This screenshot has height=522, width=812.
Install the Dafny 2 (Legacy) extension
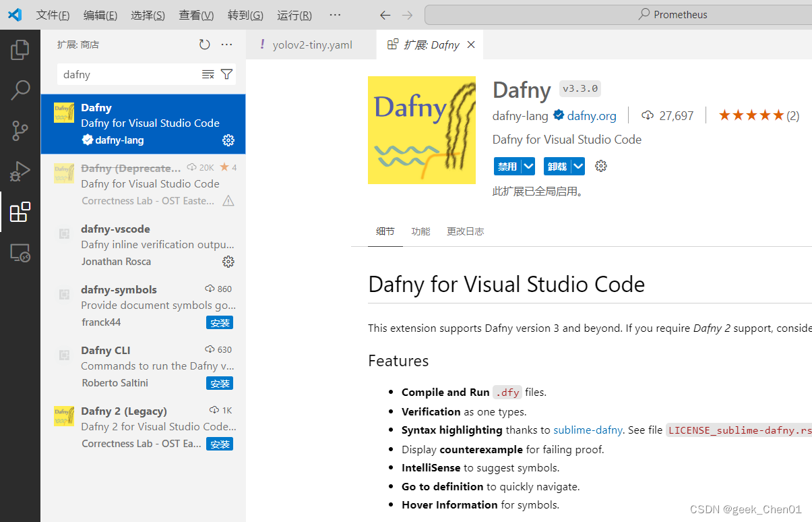220,444
